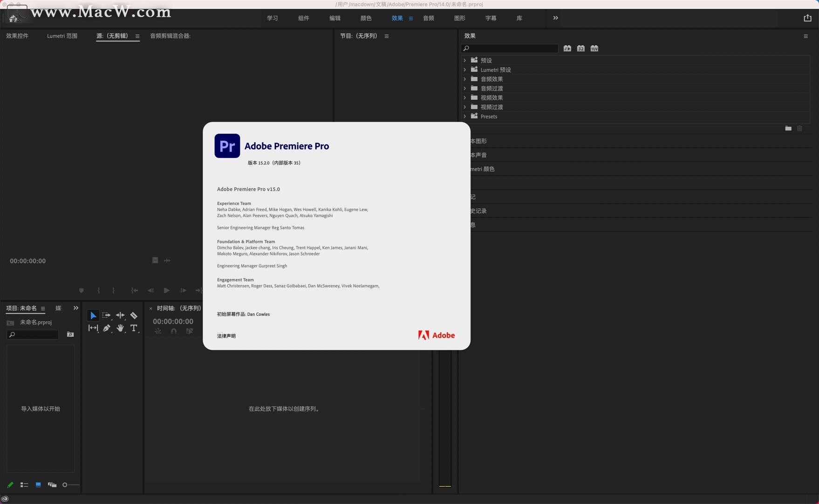Open the 效果 workspace menu icon
The height and width of the screenshot is (504, 819).
click(x=411, y=19)
